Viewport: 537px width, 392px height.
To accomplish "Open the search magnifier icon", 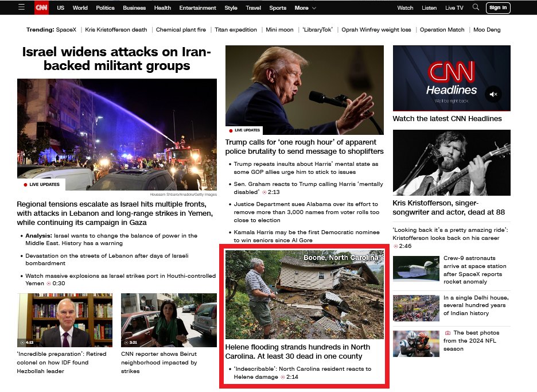I will click(476, 7).
